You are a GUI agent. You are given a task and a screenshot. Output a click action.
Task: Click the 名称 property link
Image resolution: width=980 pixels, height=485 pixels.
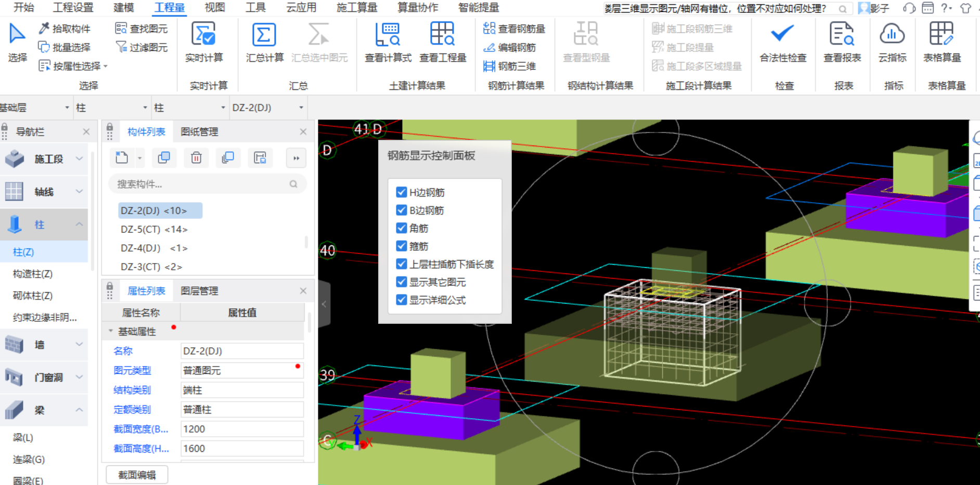pos(123,351)
